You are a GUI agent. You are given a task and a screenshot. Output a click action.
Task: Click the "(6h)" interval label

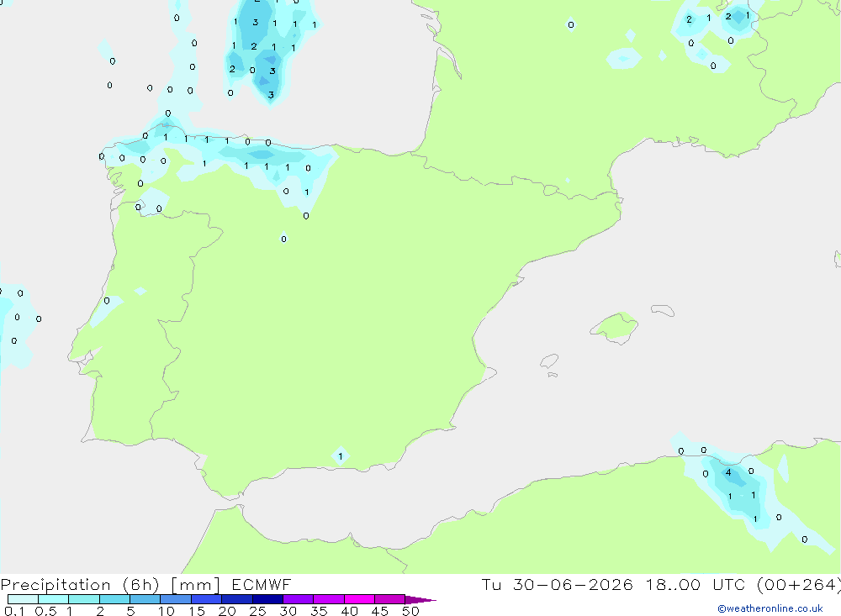coord(141,585)
